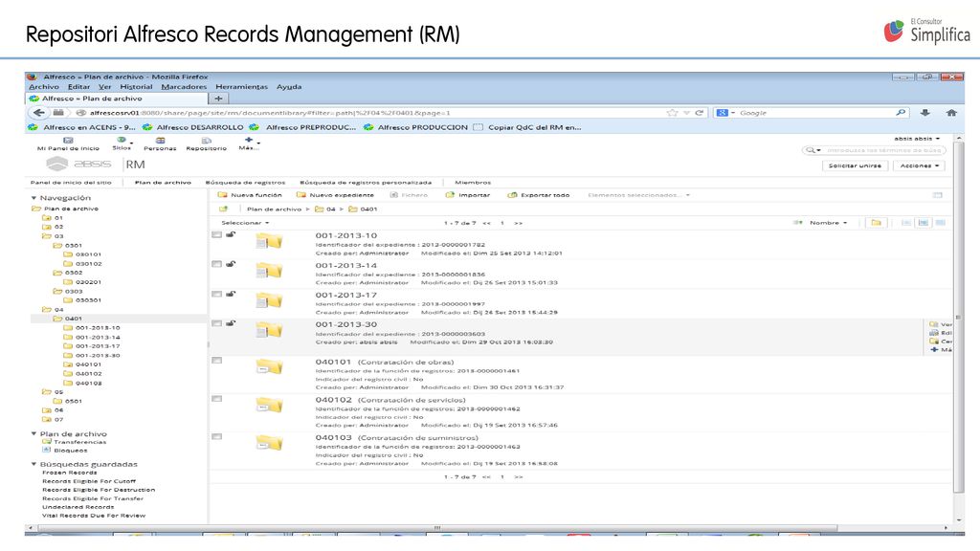Check the 040103 row checkbox
The height and width of the screenshot is (551, 980).
coord(217,436)
